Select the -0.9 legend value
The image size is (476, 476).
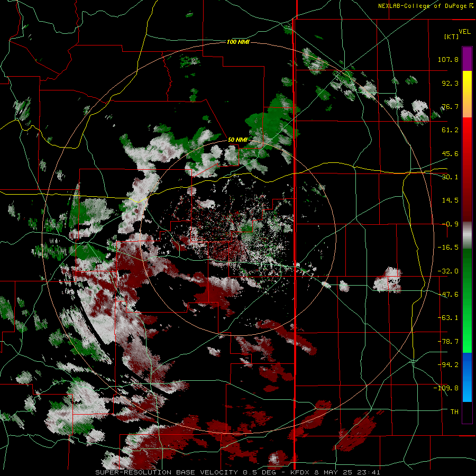tap(450, 224)
